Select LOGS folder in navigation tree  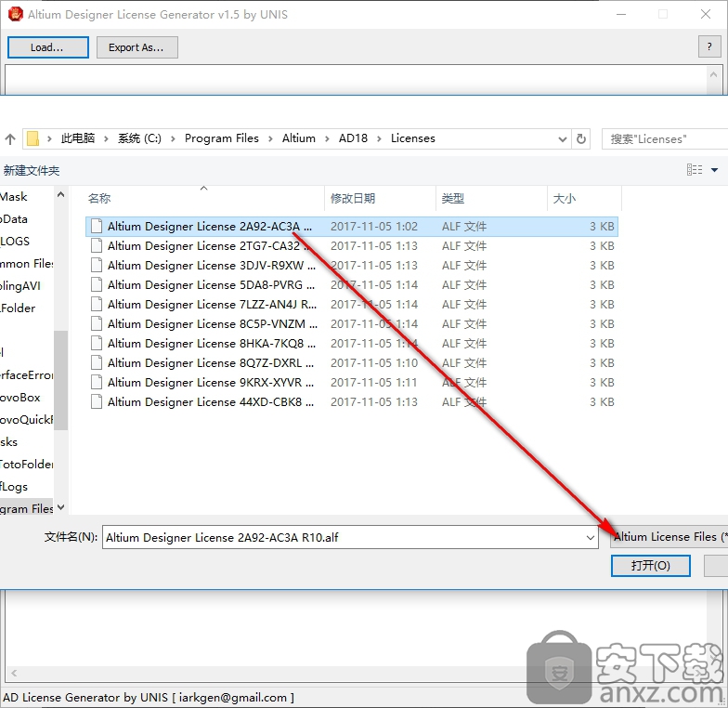tap(15, 242)
